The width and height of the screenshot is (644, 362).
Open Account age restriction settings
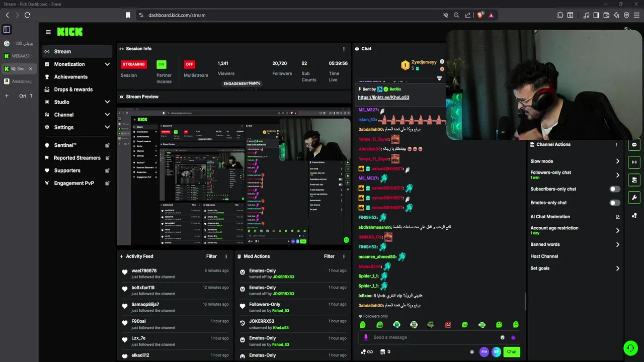[x=575, y=230]
